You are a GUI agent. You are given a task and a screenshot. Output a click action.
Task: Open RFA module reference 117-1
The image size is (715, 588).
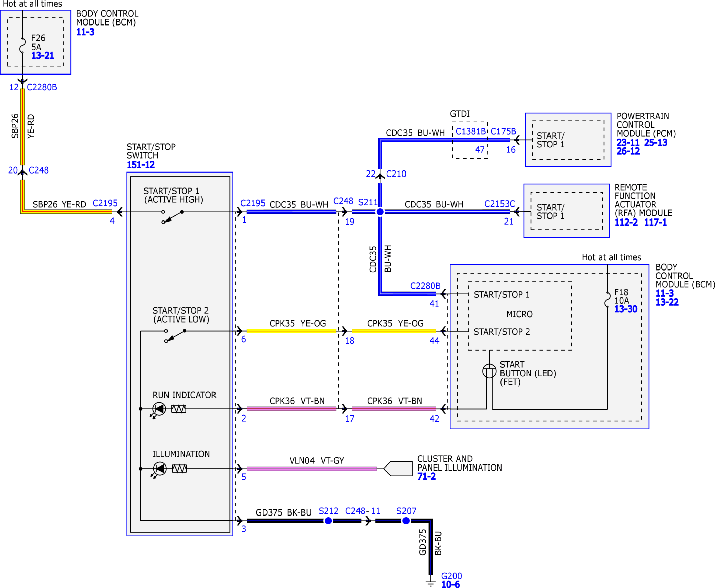(x=655, y=223)
